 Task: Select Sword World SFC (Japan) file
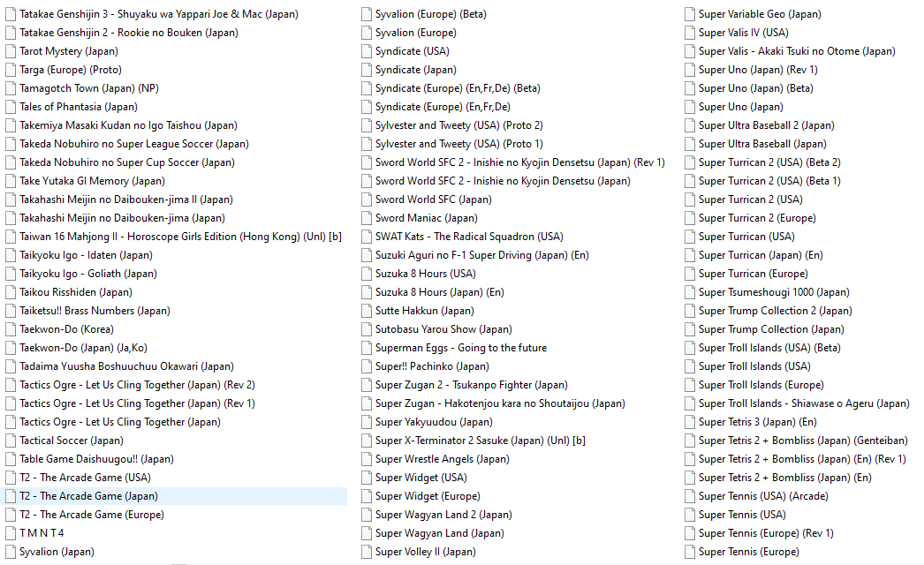433,200
